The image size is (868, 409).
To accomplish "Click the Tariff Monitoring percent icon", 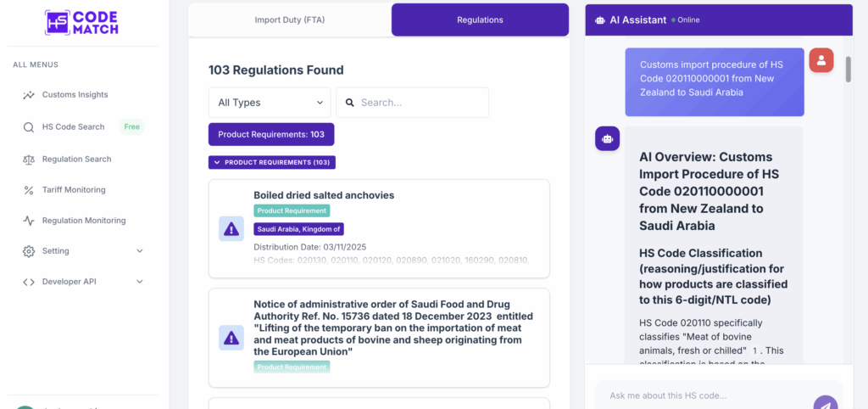I will pyautogui.click(x=28, y=190).
